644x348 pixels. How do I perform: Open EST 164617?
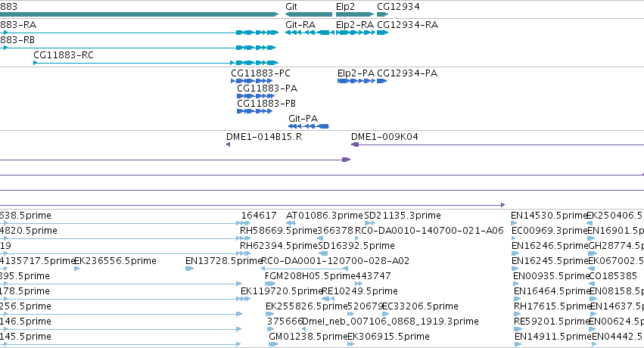[259, 216]
